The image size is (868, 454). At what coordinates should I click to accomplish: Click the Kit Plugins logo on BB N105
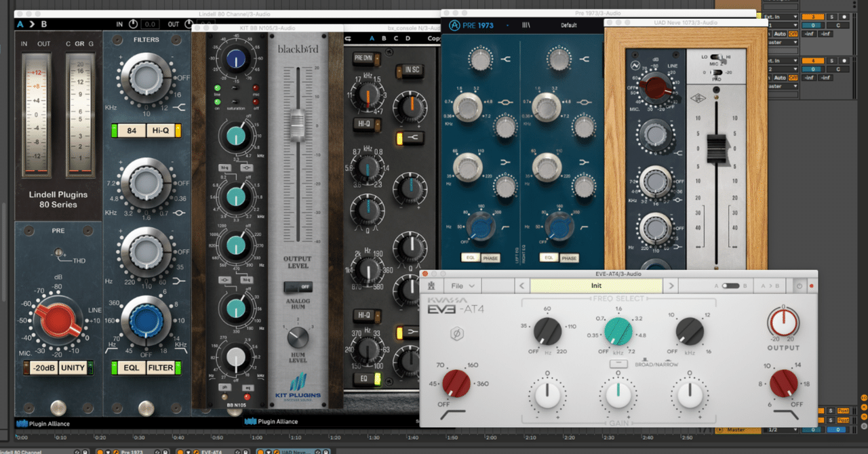pyautogui.click(x=298, y=386)
